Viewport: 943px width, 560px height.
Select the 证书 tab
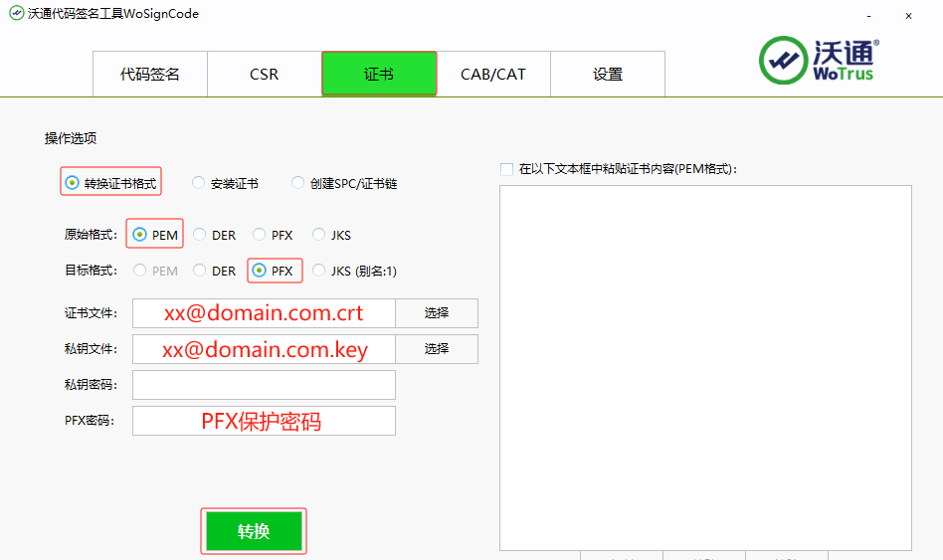379,74
